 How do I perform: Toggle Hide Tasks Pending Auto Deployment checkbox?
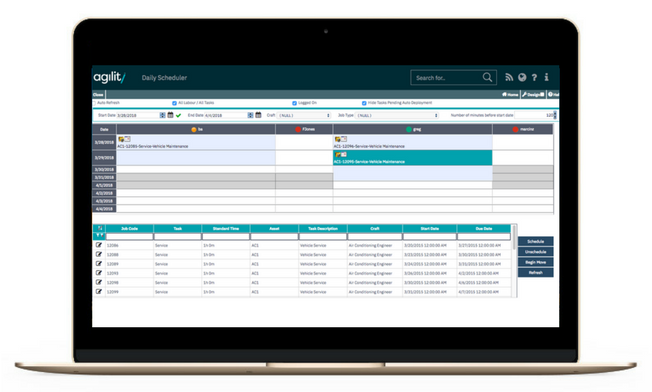pos(364,103)
